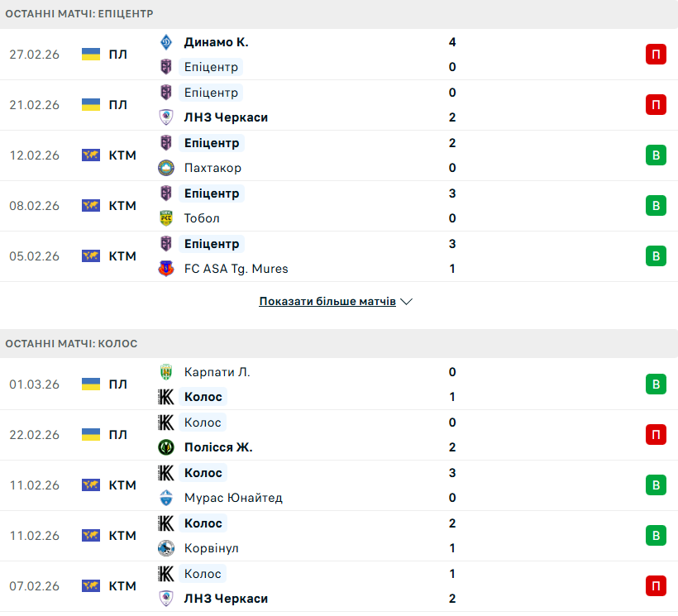Open Показати більше матчів link

click(327, 302)
